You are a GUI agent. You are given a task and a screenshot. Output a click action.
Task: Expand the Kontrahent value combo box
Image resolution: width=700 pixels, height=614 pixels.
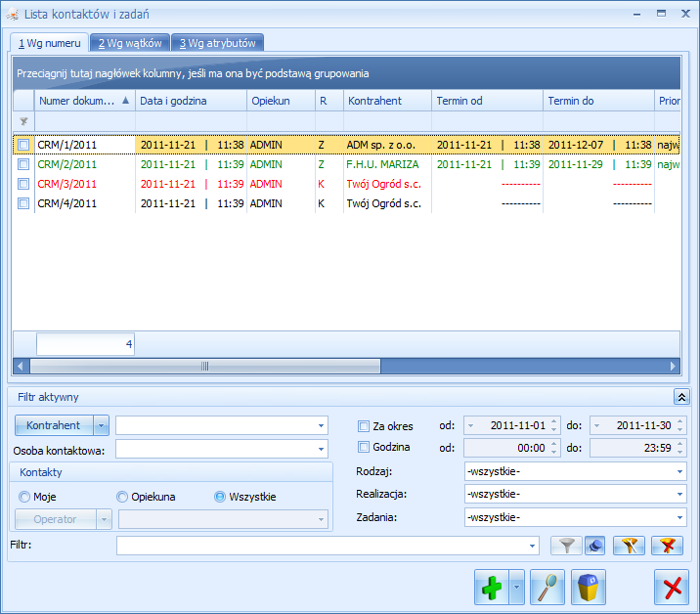(x=321, y=425)
